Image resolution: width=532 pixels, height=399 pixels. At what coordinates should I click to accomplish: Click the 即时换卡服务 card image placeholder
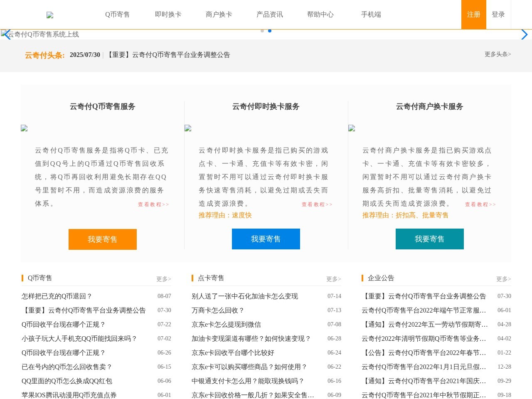[x=187, y=128]
